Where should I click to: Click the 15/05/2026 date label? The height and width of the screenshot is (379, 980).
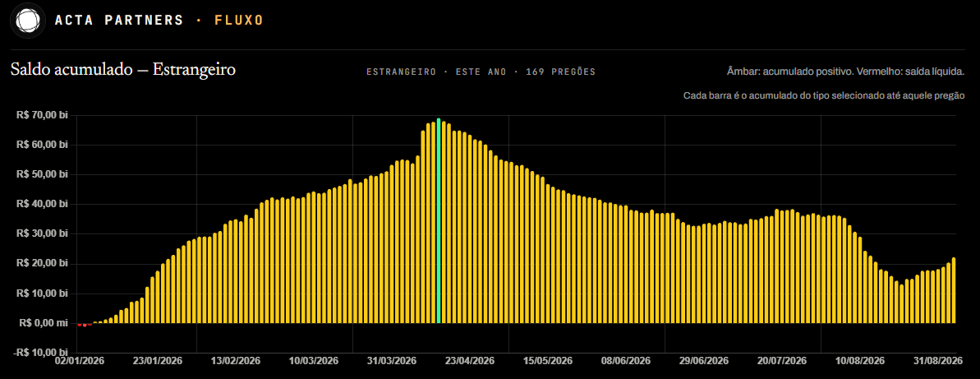point(547,362)
